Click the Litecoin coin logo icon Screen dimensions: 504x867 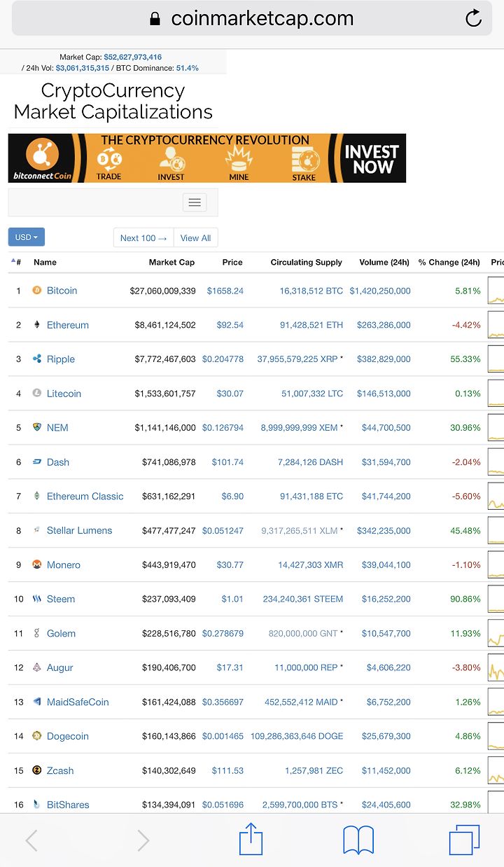point(37,393)
